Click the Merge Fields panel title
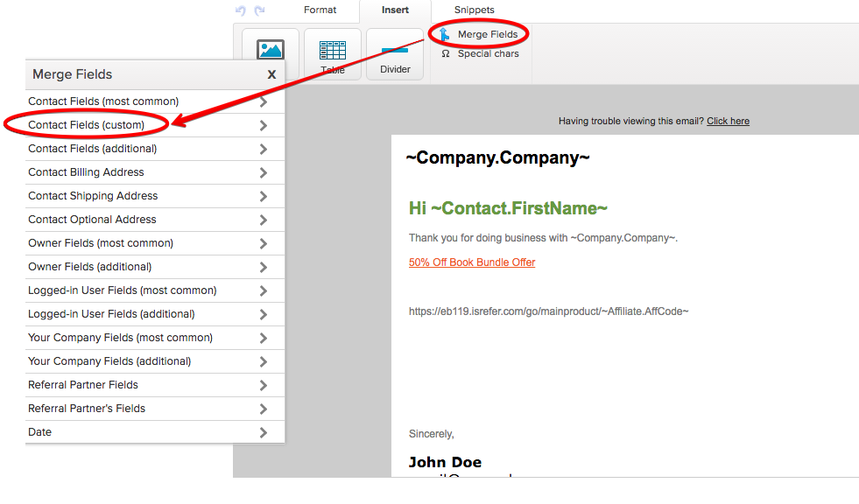 click(73, 74)
